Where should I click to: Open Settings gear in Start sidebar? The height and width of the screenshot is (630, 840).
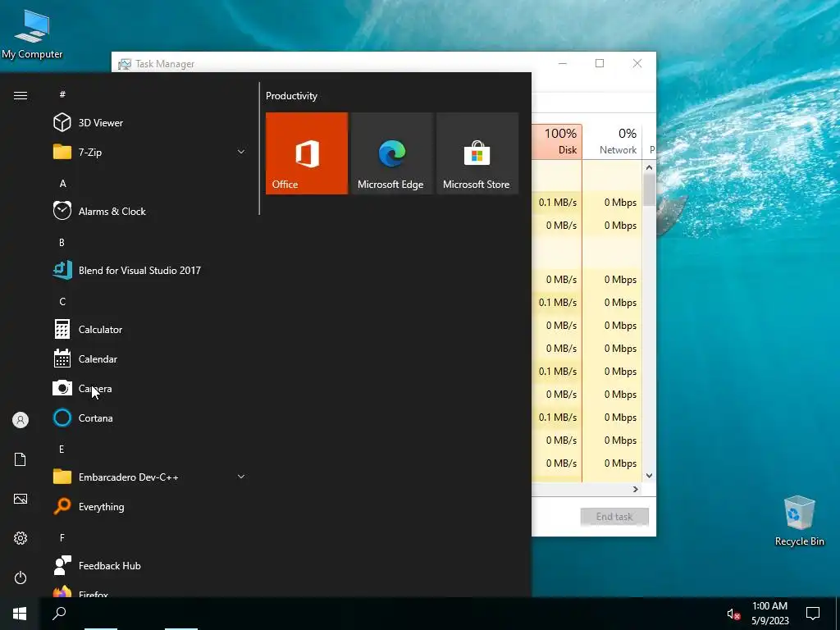tap(21, 538)
